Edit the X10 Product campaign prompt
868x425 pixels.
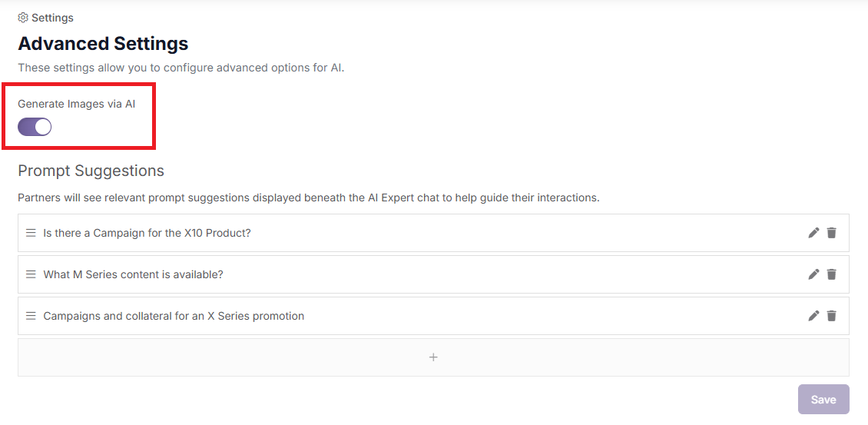[x=813, y=233]
